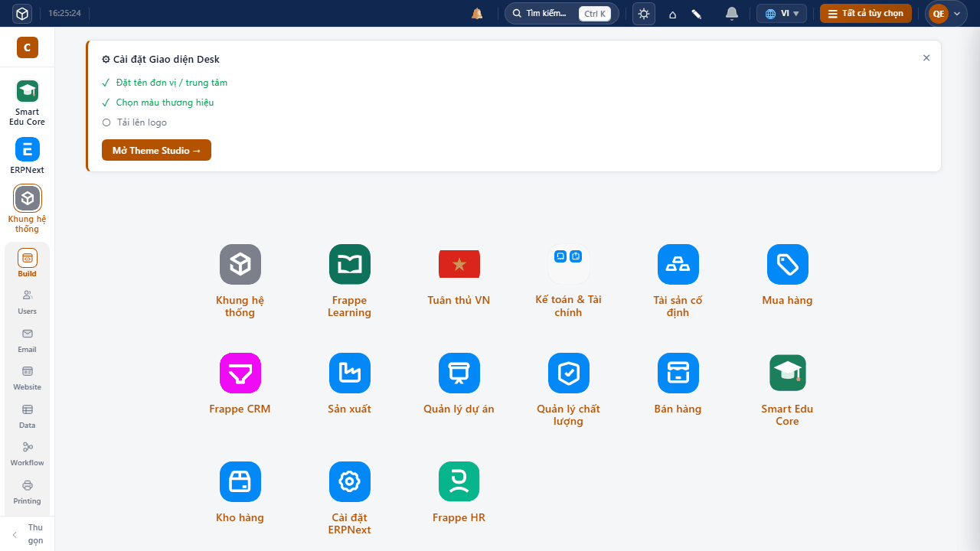
Task: Open Workflow in the sidebar
Action: coord(28,454)
